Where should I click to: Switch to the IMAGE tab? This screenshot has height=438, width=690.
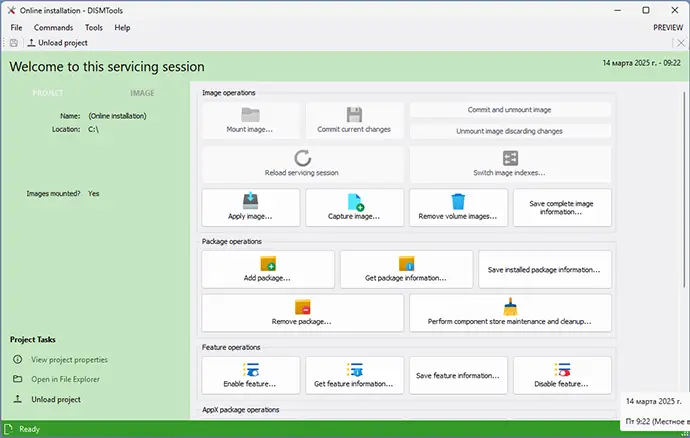pos(142,93)
